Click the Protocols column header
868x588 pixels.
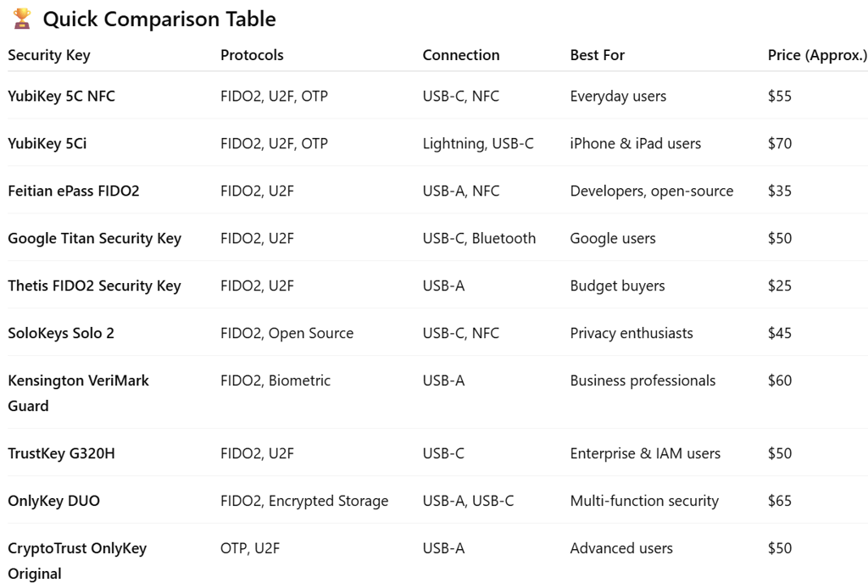point(252,55)
